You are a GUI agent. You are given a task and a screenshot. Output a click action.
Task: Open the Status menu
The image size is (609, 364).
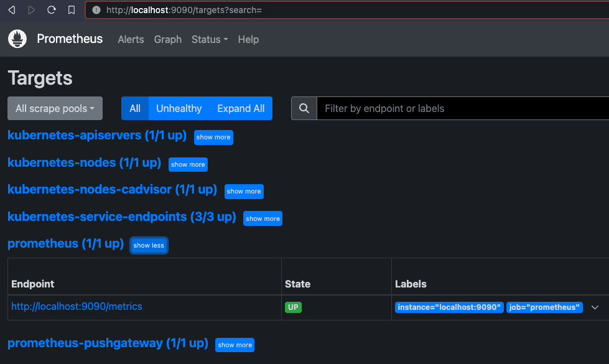click(x=209, y=39)
